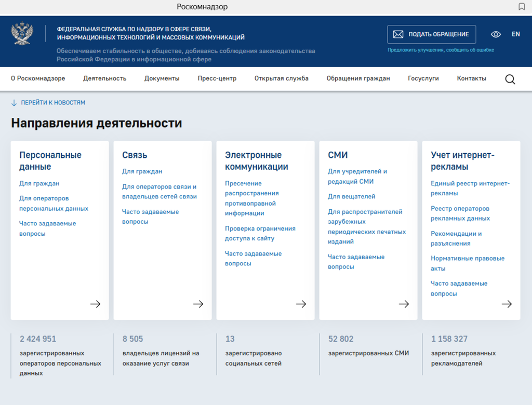Screen dimensions: 532x405
Task: Expand the Документы menu item
Action: [162, 78]
